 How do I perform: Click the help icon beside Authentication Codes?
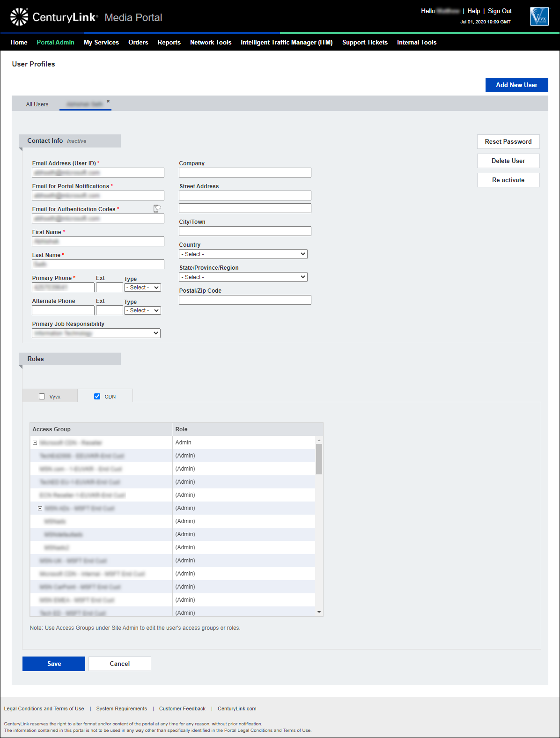point(157,209)
